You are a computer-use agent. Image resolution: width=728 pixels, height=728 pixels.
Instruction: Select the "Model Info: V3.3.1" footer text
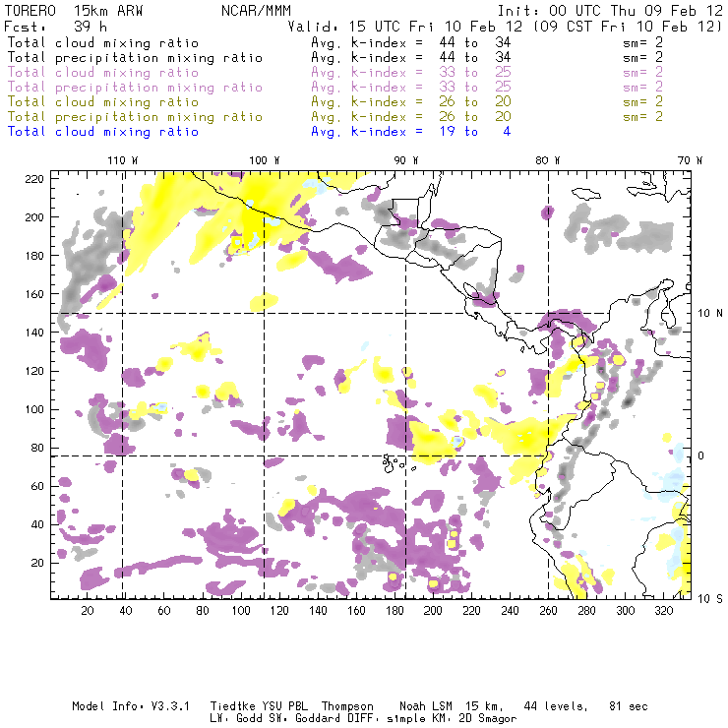coord(131,706)
